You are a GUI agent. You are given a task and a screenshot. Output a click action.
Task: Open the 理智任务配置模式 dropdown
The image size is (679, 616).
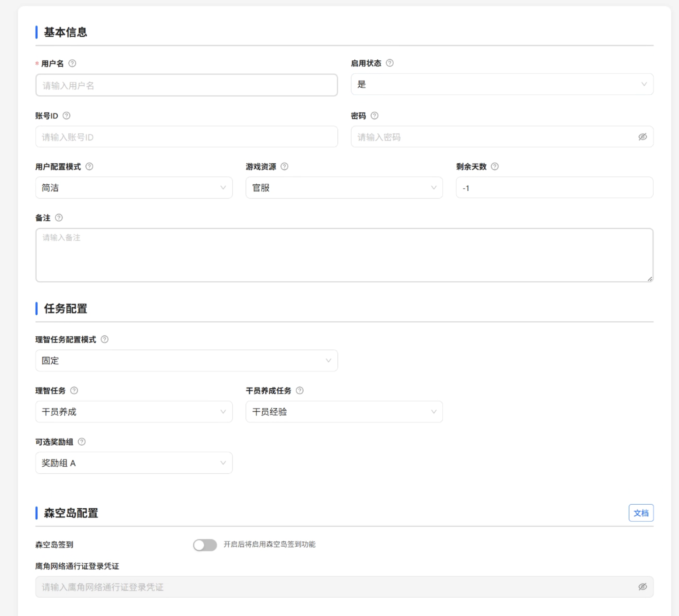[x=186, y=360]
